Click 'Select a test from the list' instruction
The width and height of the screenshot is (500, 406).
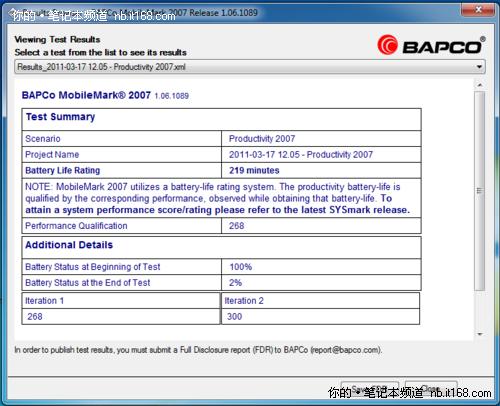click(100, 52)
